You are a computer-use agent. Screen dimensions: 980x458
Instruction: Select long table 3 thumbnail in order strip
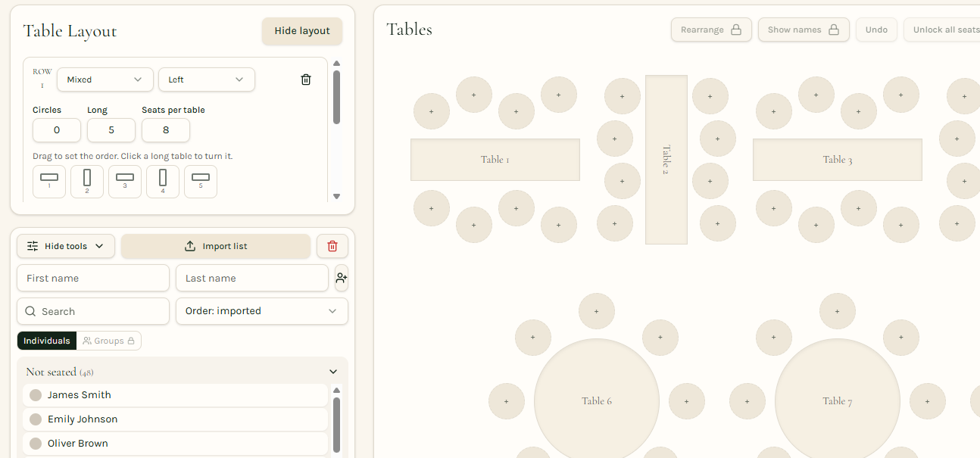tap(125, 182)
